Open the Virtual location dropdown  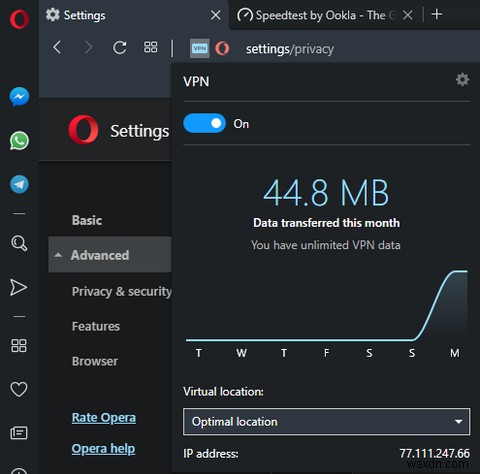(326, 422)
